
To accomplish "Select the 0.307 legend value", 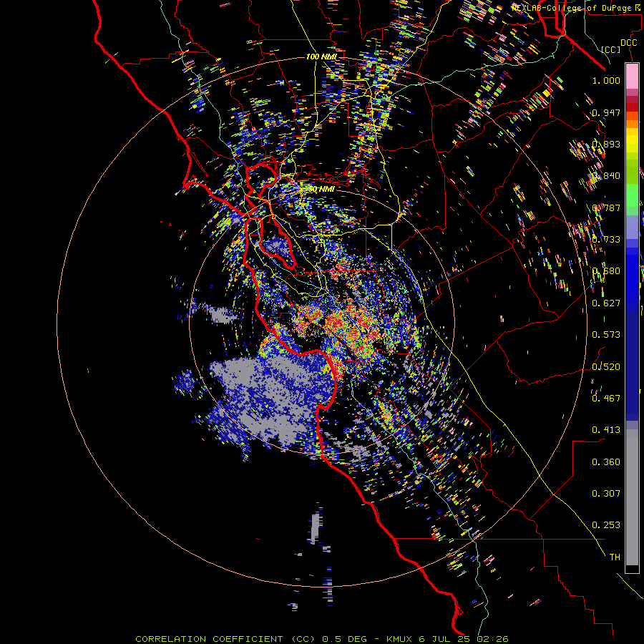I will [x=606, y=494].
